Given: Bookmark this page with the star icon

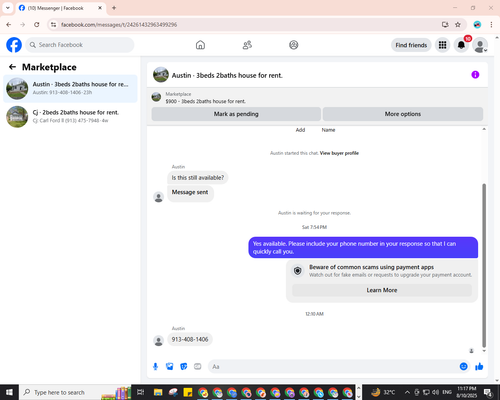Looking at the screenshot, I should pos(458,25).
